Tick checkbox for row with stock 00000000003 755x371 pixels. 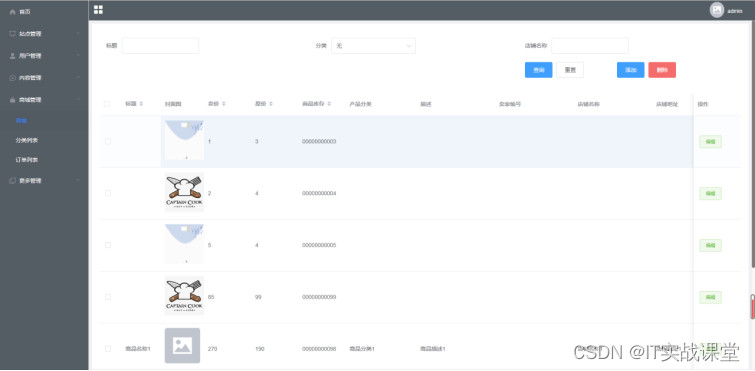(x=108, y=141)
